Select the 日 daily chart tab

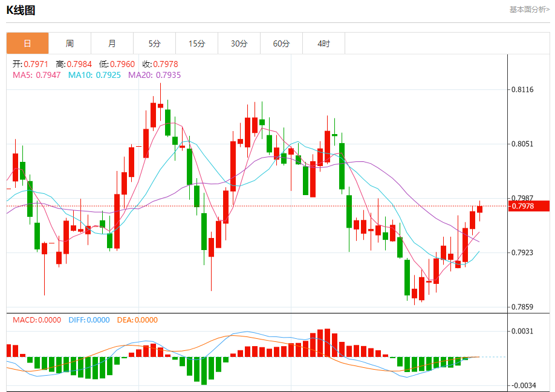pos(27,43)
